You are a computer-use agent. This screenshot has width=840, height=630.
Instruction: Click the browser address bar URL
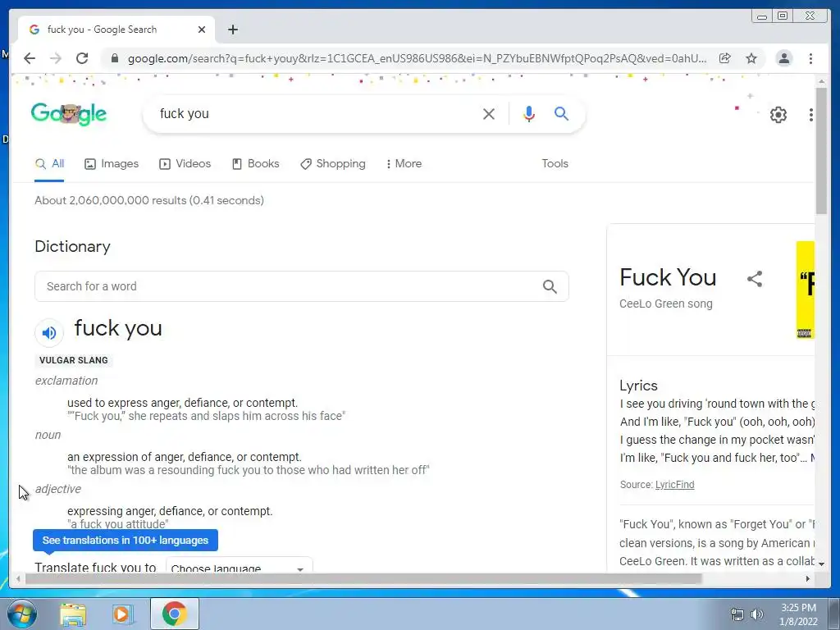click(417, 58)
